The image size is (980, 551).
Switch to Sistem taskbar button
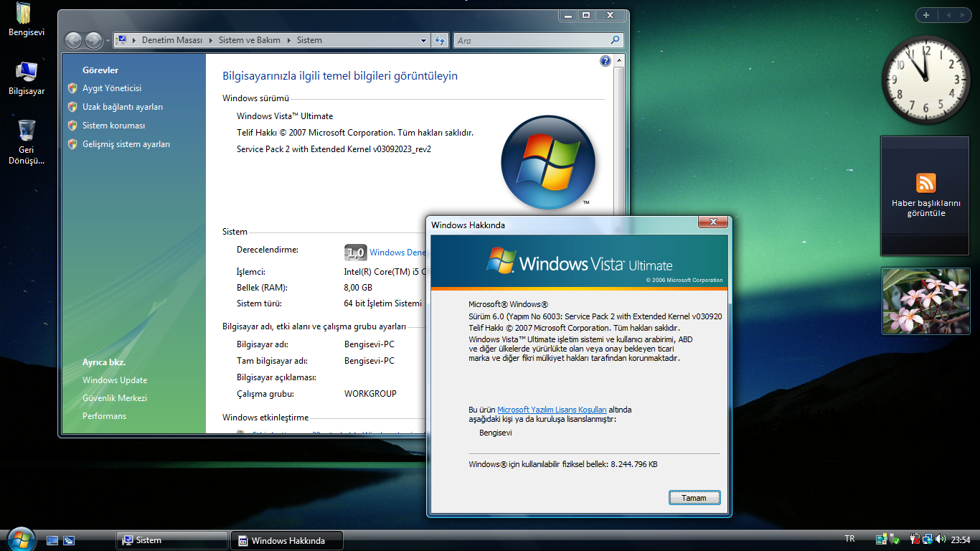coord(172,540)
